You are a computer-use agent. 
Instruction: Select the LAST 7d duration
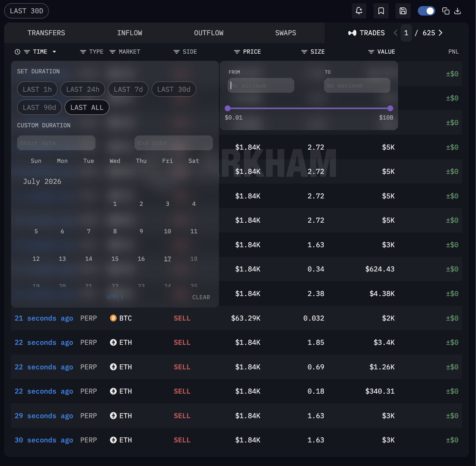128,89
